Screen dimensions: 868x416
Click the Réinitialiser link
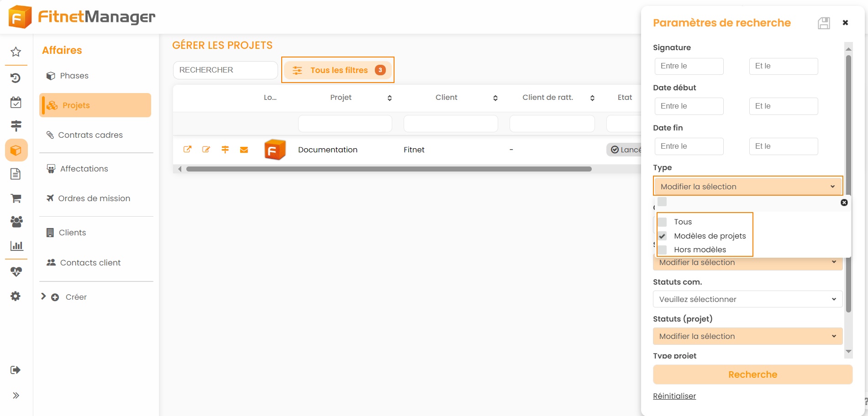[674, 396]
